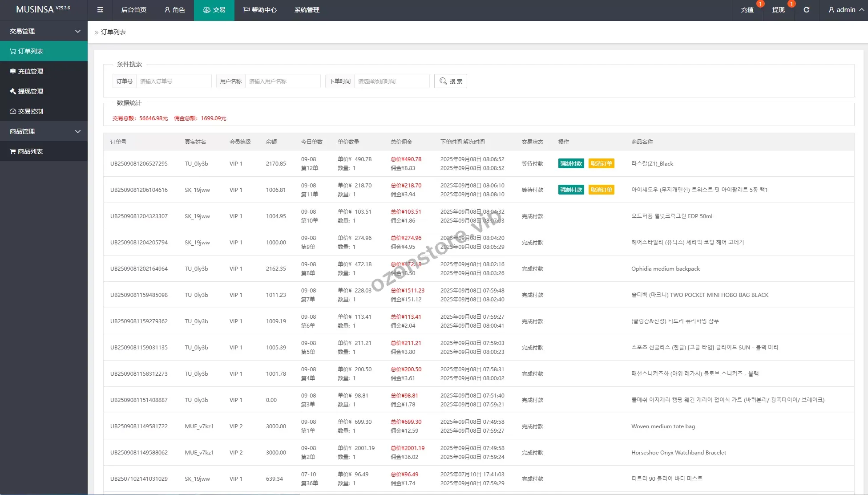Click 提现 notification in top bar
The width and height of the screenshot is (868, 495).
778,10
